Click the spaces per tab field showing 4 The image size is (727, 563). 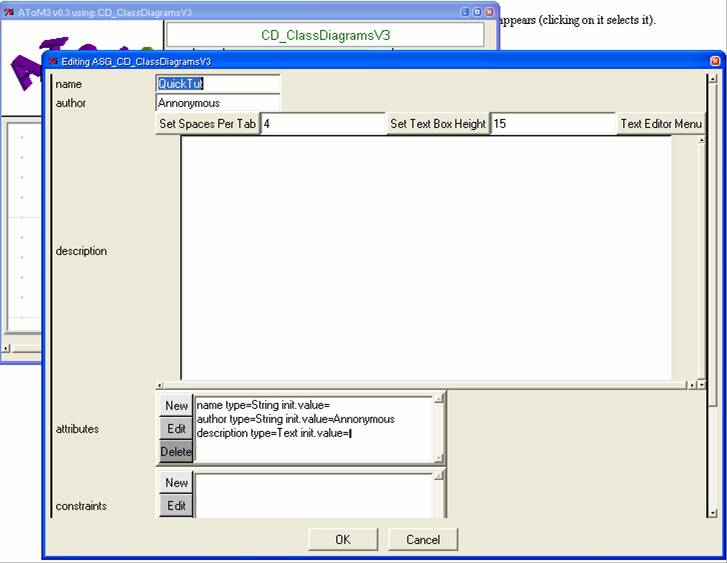[322, 124]
